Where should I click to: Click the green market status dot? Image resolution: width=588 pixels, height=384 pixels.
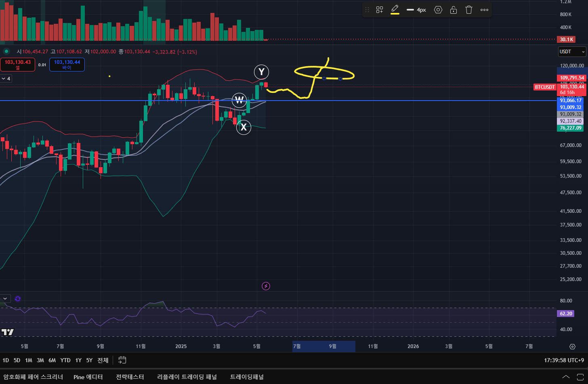pos(6,51)
